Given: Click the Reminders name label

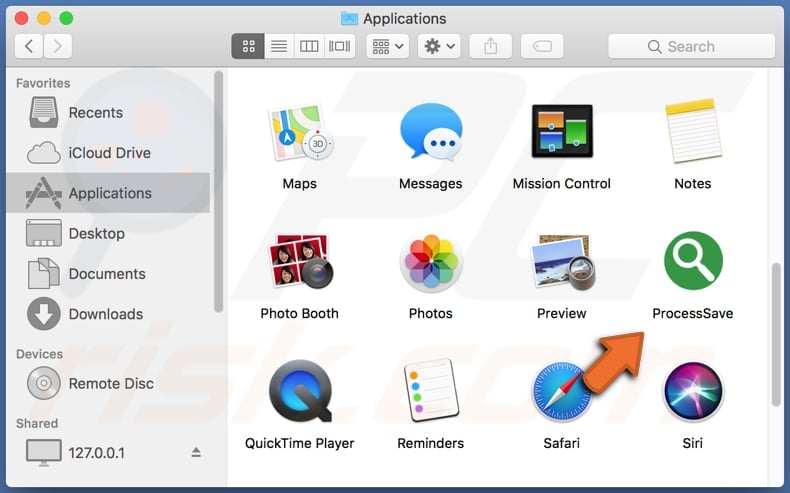Looking at the screenshot, I should coord(431,443).
